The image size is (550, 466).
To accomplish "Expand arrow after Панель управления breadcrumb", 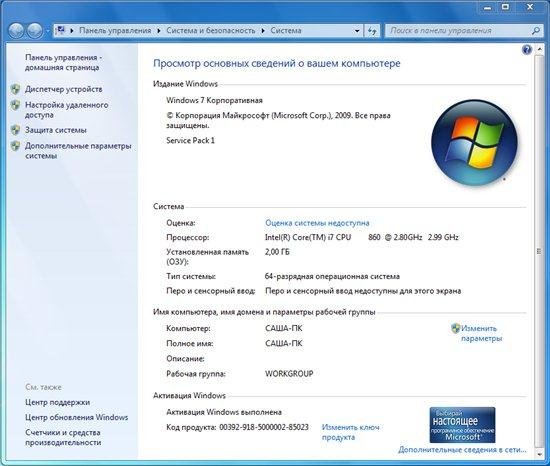I will coord(159,31).
